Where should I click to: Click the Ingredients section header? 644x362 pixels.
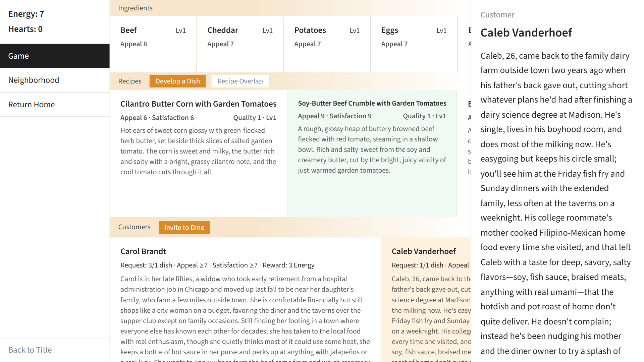pos(135,8)
